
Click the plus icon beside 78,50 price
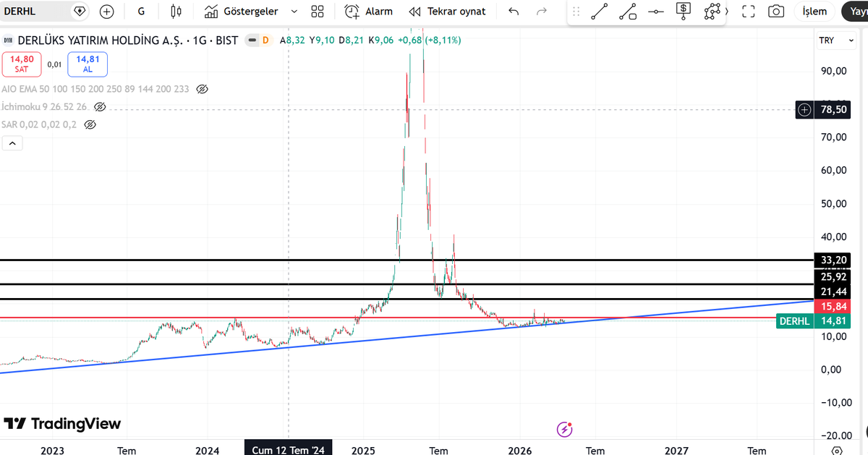(x=805, y=110)
